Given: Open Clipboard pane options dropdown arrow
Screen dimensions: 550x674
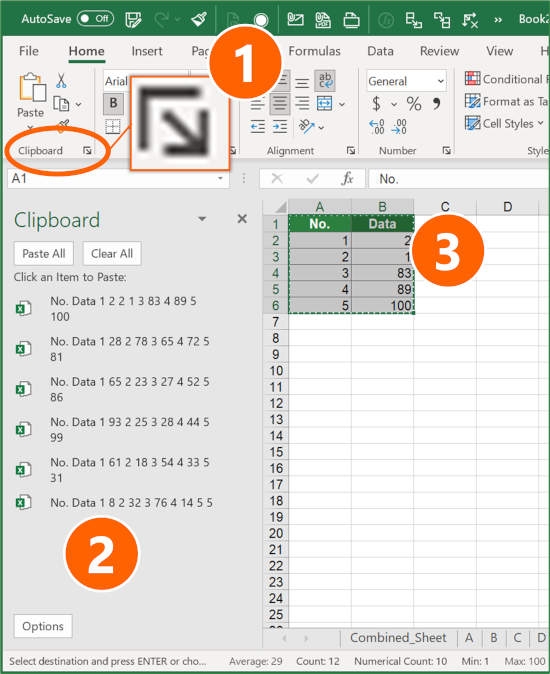Looking at the screenshot, I should click(202, 219).
